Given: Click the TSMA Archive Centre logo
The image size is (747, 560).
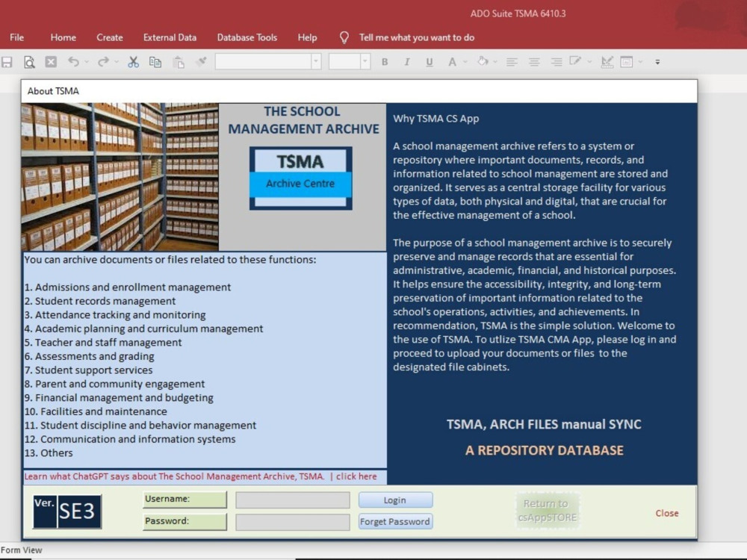Looking at the screenshot, I should (x=300, y=178).
